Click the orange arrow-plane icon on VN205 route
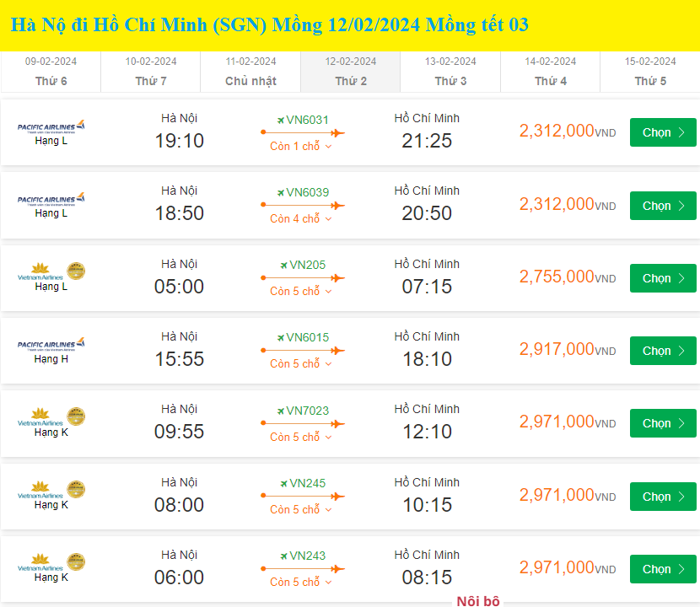700x607 pixels. pyautogui.click(x=337, y=277)
